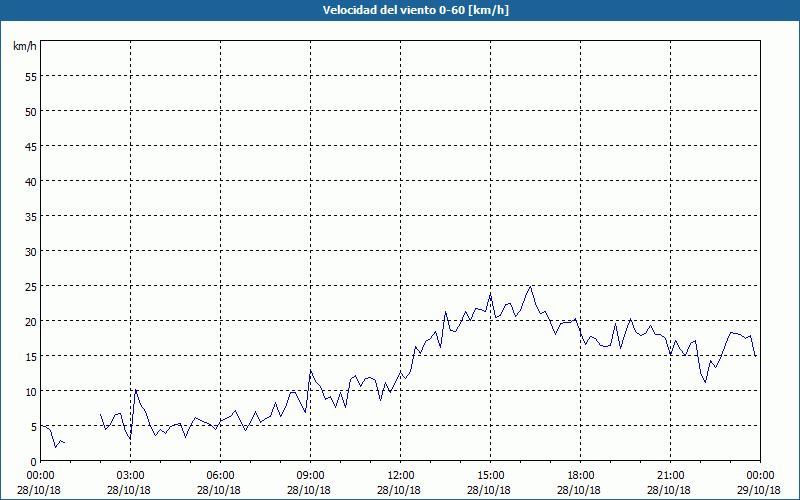
Task: Click the 03:00 time axis label
Action: coord(131,476)
